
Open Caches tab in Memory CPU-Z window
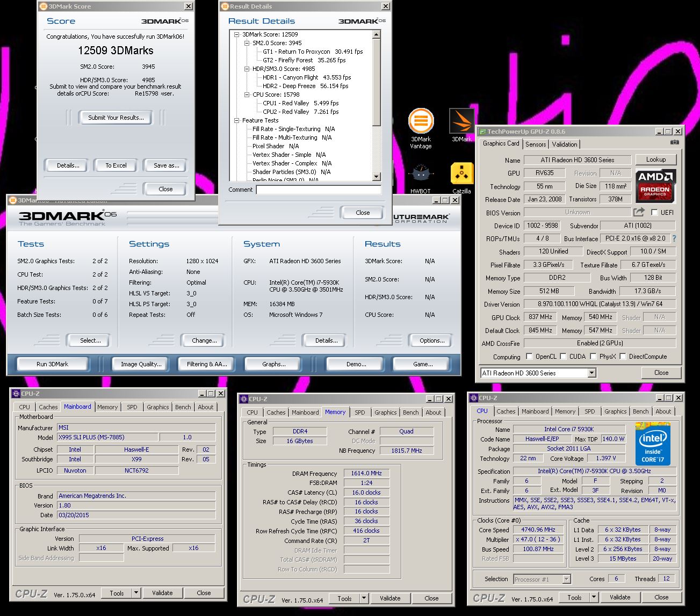[276, 412]
